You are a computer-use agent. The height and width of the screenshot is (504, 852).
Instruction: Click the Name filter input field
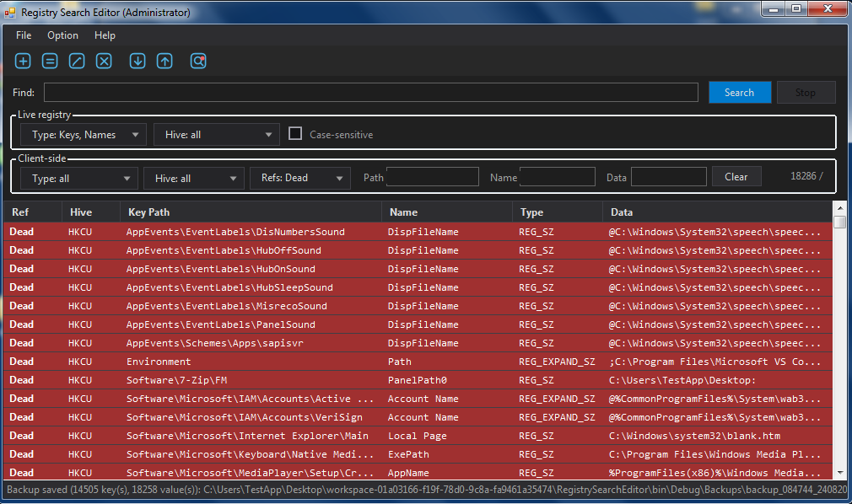558,176
